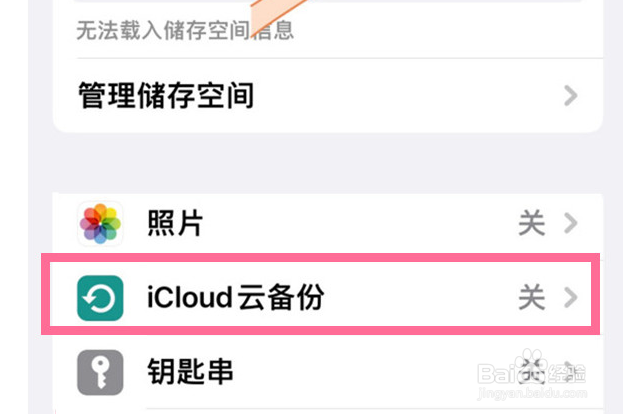
Task: Tap the green iCloud Backup icon
Action: pyautogui.click(x=100, y=297)
